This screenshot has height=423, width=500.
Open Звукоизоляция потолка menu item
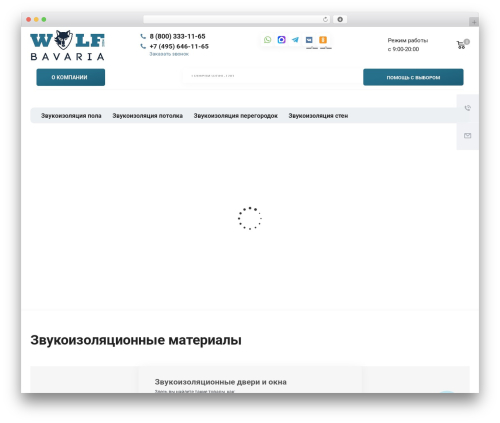click(x=148, y=116)
